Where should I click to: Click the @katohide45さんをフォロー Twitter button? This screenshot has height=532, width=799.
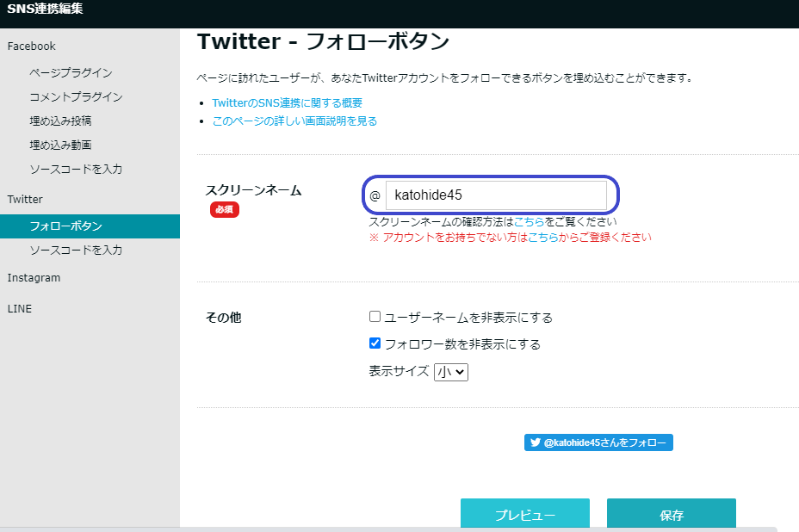click(598, 442)
